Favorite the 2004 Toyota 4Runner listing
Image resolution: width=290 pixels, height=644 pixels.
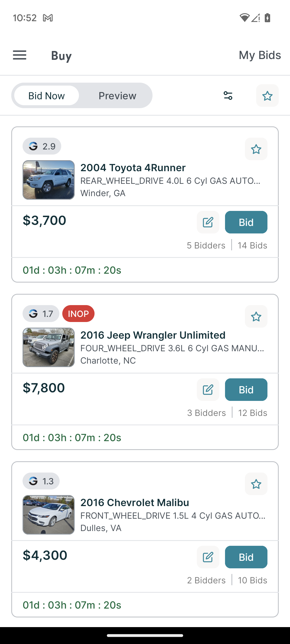pos(256,149)
